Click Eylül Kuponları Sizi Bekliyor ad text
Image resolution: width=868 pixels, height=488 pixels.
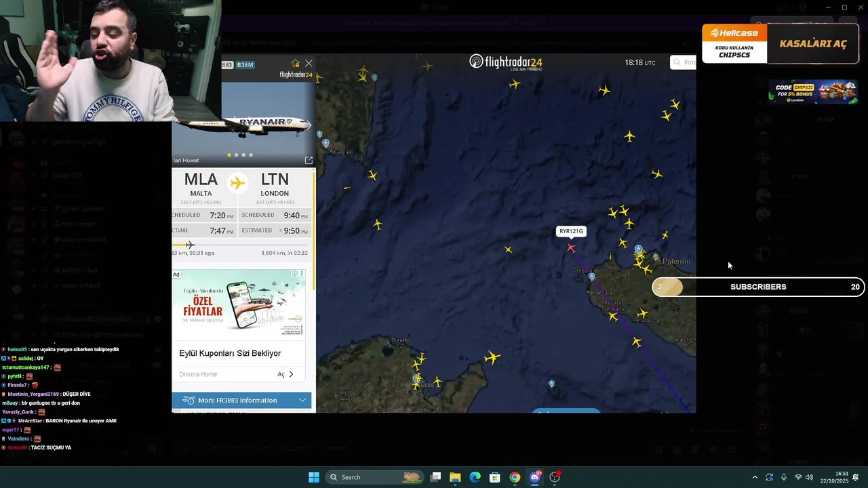(x=230, y=353)
